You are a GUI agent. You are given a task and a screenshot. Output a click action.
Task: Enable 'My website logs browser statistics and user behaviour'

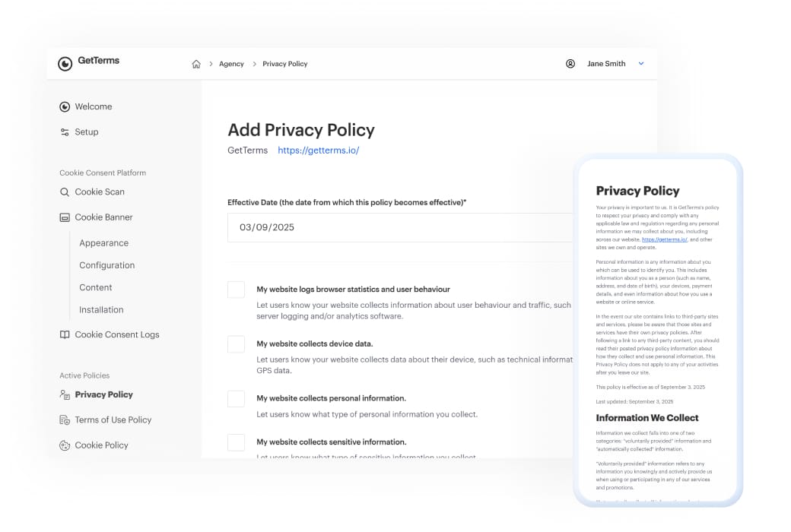[x=236, y=290]
